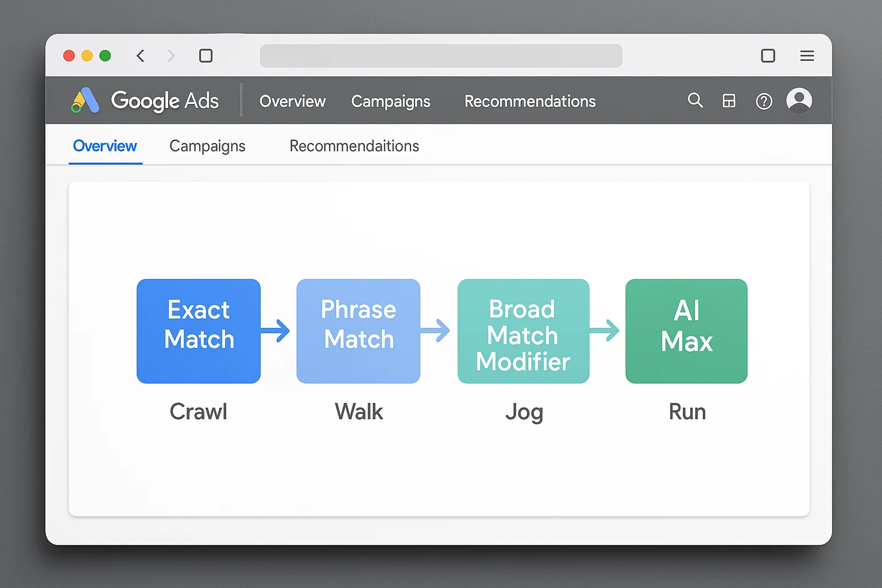The height and width of the screenshot is (588, 882).
Task: Select the AI Max box labeled Run
Action: click(686, 331)
